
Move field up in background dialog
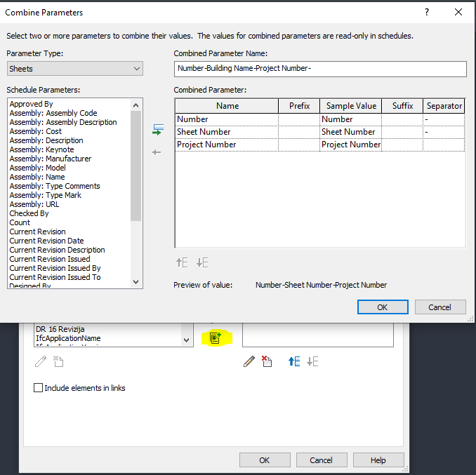click(x=294, y=361)
